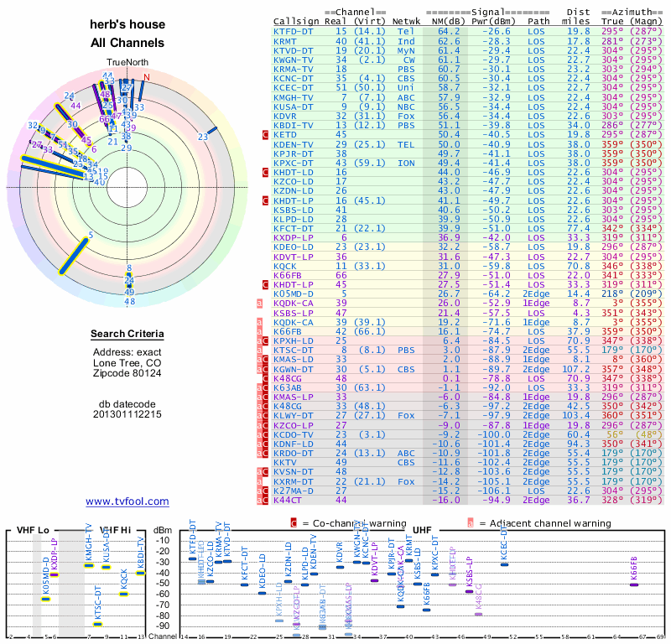
Task: Select the KBDI-TV callsign in the table
Action: (x=293, y=126)
